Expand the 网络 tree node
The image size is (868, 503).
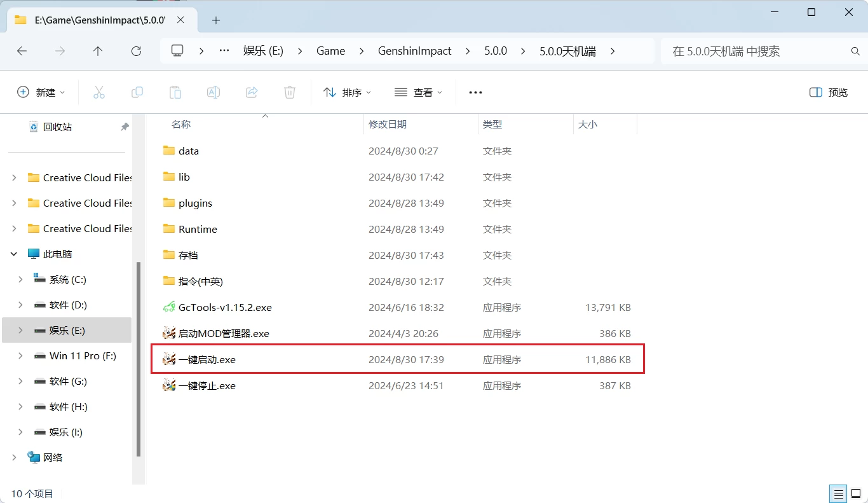[14, 457]
